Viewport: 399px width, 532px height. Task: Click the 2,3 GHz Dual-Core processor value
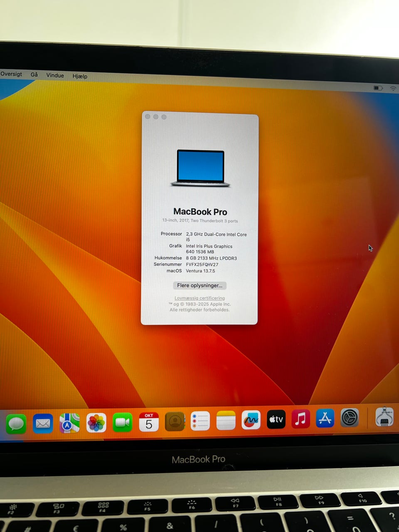pyautogui.click(x=216, y=237)
